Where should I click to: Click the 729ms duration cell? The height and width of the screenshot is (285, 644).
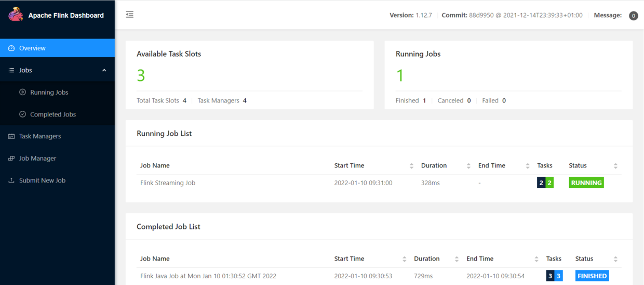coord(423,276)
